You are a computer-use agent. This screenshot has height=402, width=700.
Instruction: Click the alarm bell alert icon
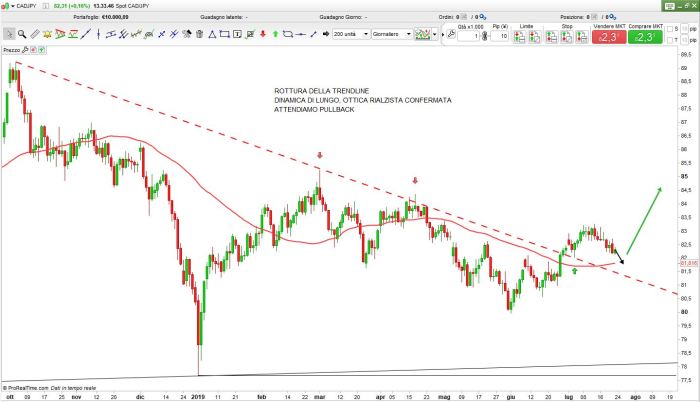[x=47, y=34]
